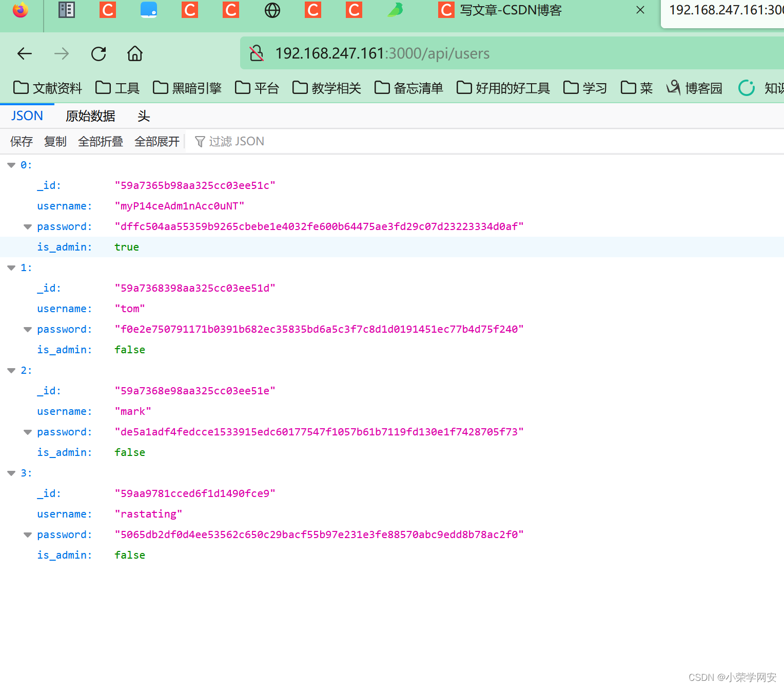Switch to the green bird-icon tab
The width and height of the screenshot is (784, 687).
coord(396,10)
